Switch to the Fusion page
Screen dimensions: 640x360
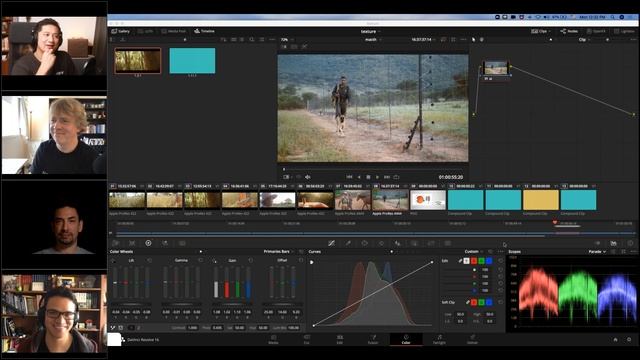(x=373, y=339)
